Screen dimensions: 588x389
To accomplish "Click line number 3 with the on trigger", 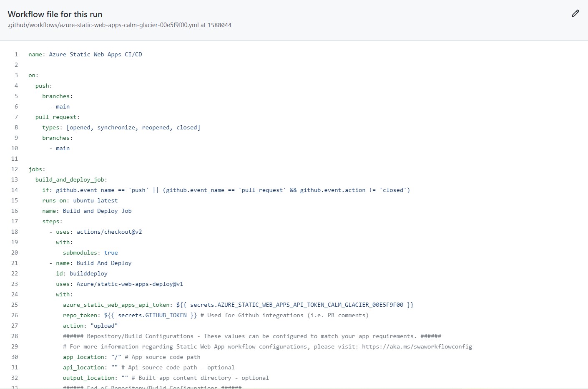I will point(16,75).
